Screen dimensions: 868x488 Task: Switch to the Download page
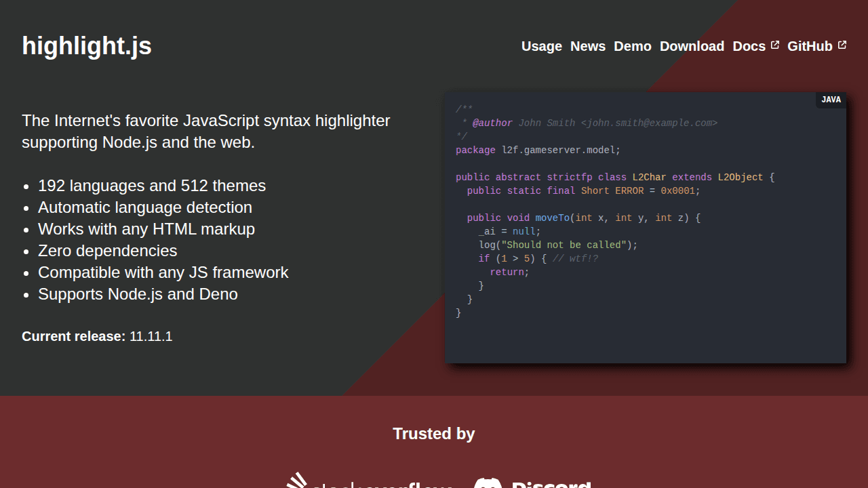[692, 46]
